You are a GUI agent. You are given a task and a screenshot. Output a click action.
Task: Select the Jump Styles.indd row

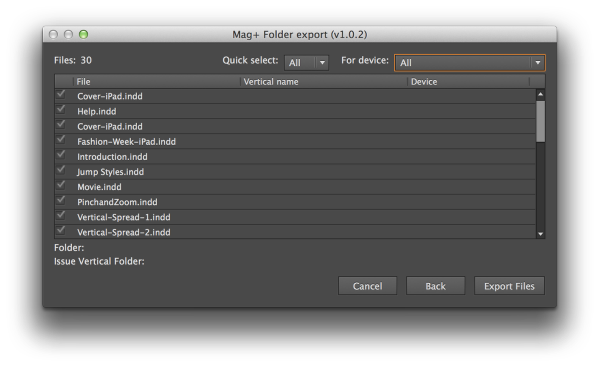[295, 172]
